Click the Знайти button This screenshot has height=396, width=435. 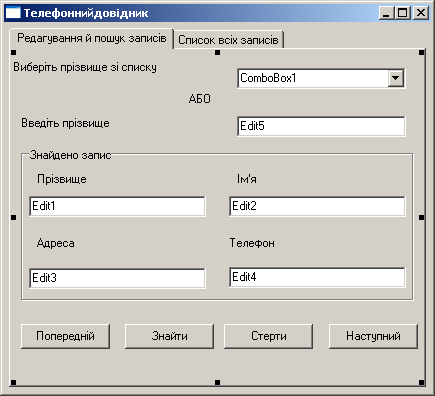tap(169, 336)
